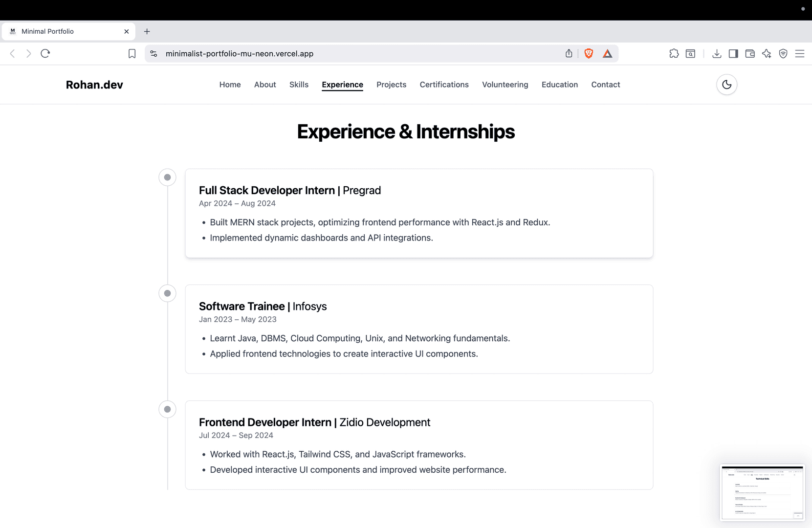The image size is (812, 528).
Task: Open a new browser tab
Action: [147, 31]
